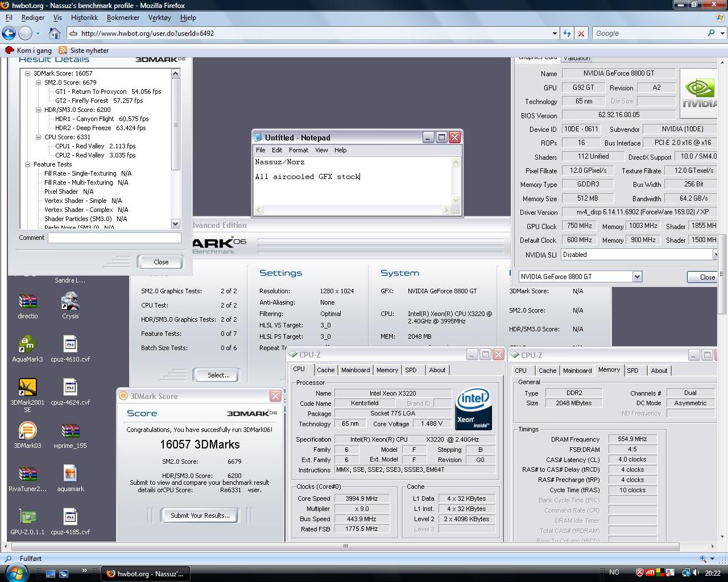Click the Fill Rate - Multi-Texturing row
Image resolution: width=728 pixels, height=582 pixels.
coord(86,182)
